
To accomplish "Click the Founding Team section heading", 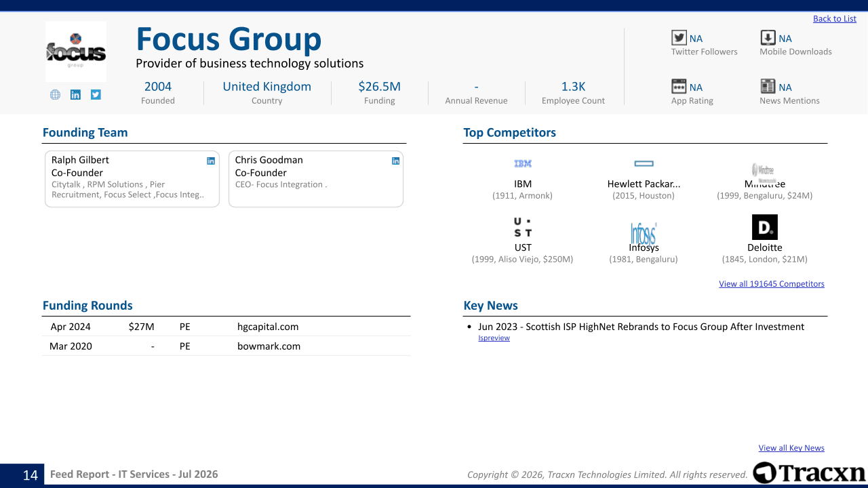I will [85, 133].
